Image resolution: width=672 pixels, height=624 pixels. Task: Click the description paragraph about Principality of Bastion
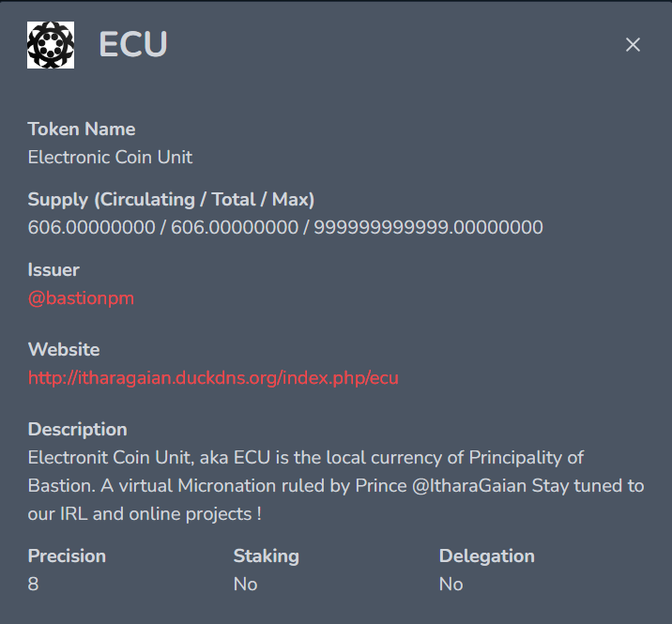coord(336,485)
